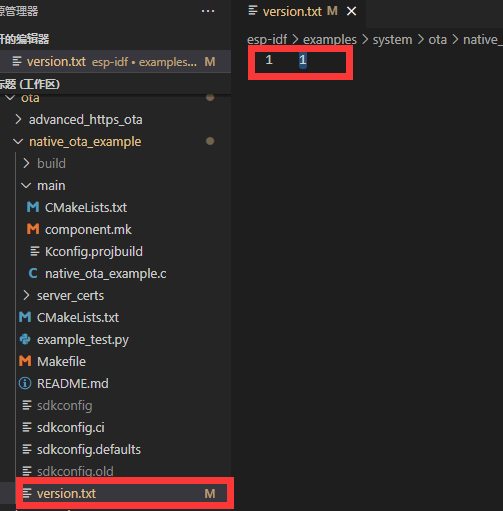Click the Python icon beside example_test.py

[x=25, y=339]
